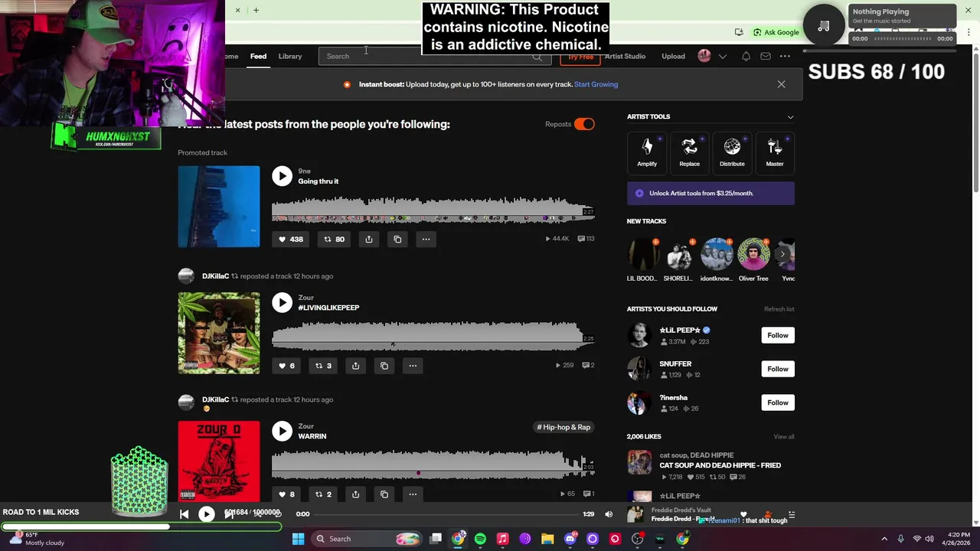The image size is (980, 551).
Task: Toggle the Reposts switch off
Action: (584, 124)
